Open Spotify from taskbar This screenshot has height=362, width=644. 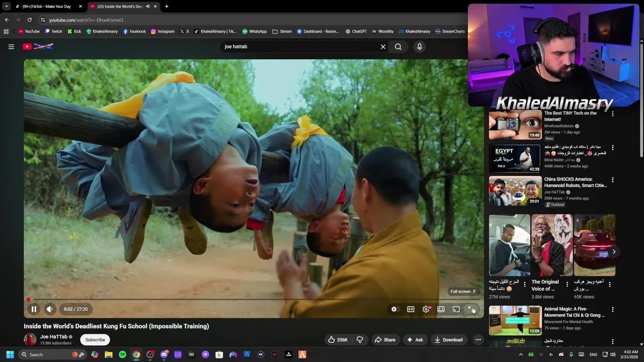coord(122,354)
